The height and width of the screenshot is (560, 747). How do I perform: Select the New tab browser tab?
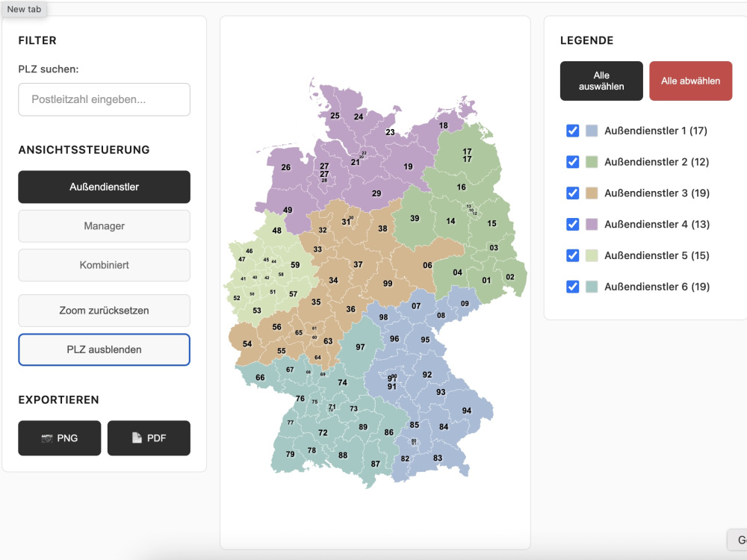click(24, 9)
